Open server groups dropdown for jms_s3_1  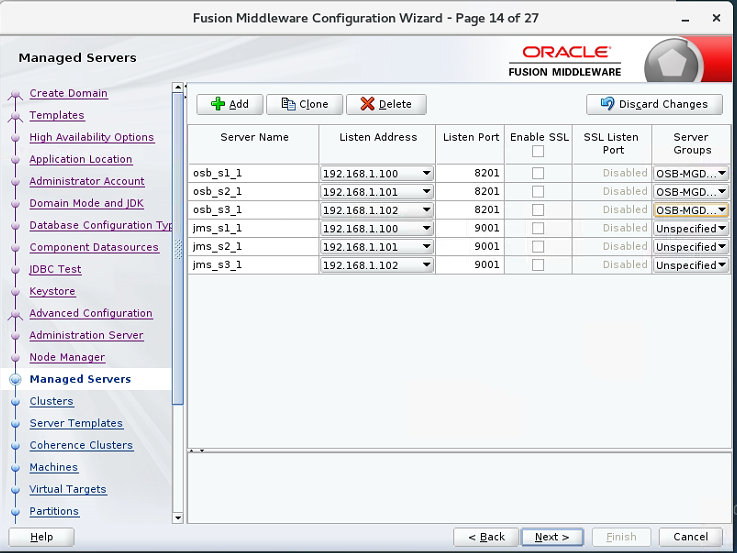point(690,265)
